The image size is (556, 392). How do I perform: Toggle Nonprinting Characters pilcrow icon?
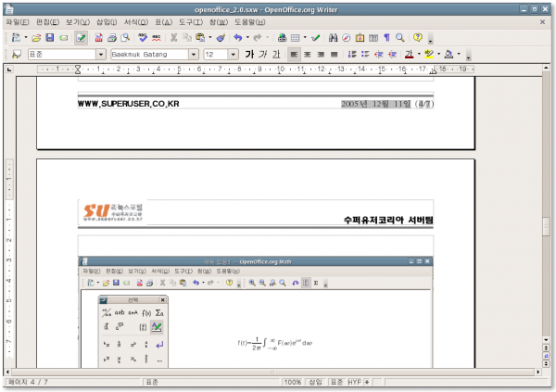click(x=386, y=38)
